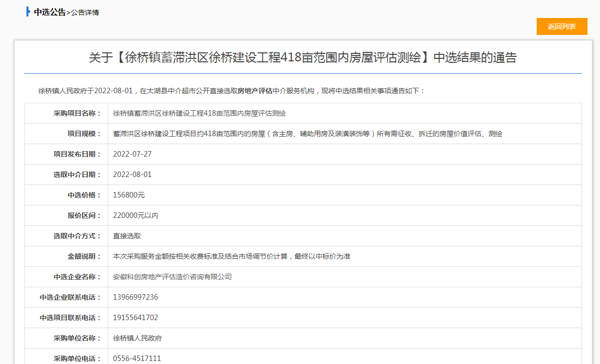
Task: Select the winning price 156800元
Action: (x=128, y=194)
